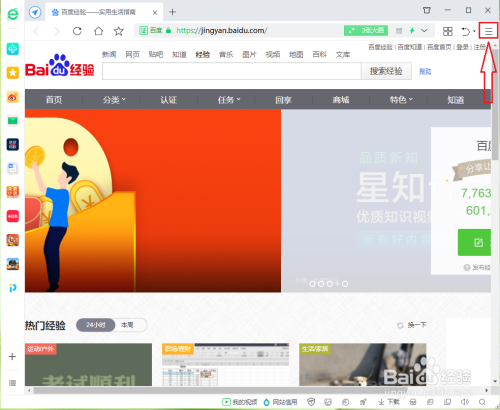Expand the address bar chevron dropdown

[x=424, y=31]
